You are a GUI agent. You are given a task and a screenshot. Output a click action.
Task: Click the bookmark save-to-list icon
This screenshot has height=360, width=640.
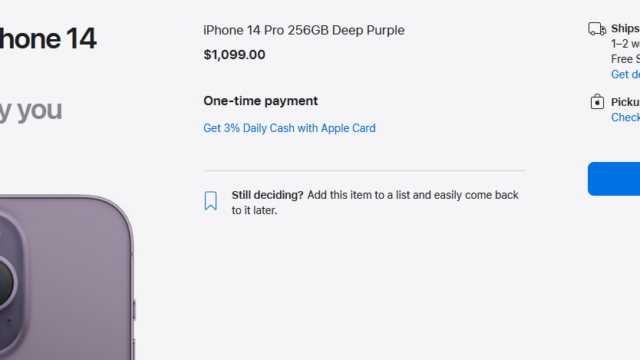click(211, 201)
